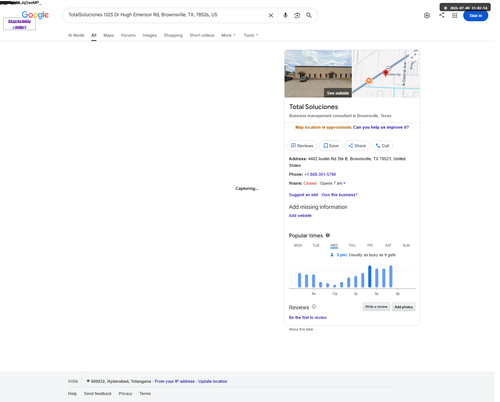Click Write a review

pos(376,307)
